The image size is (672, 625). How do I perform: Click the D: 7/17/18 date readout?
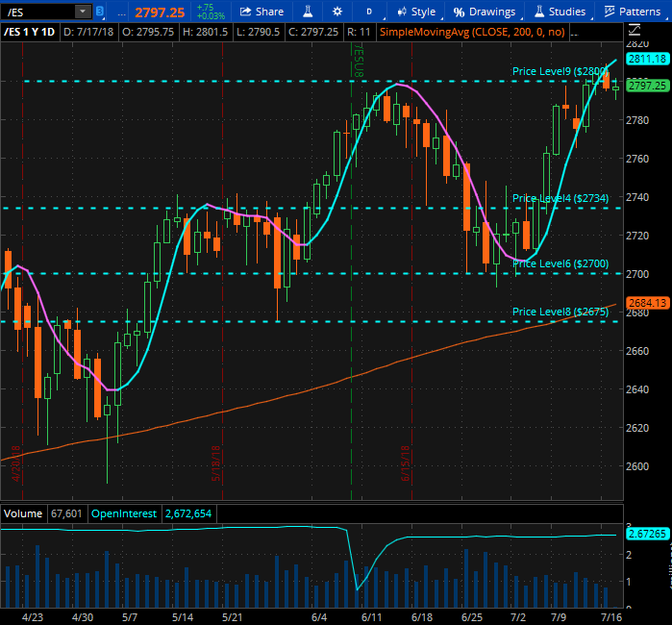88,32
